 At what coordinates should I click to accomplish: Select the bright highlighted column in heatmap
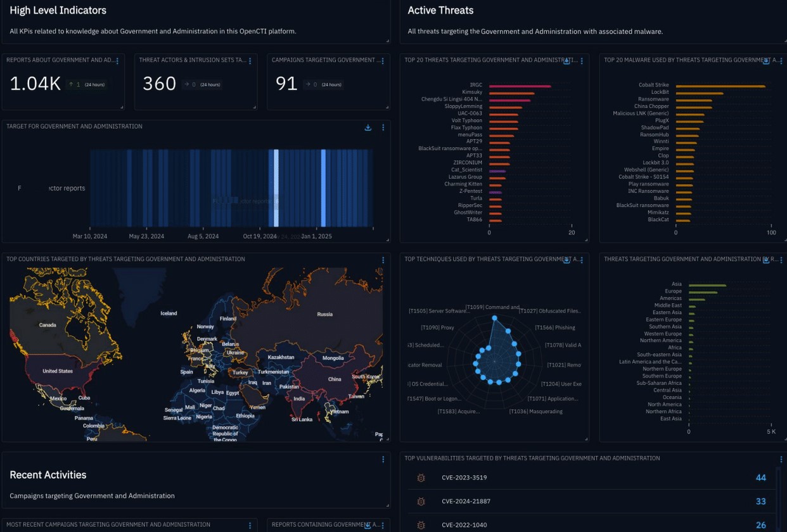(276, 188)
